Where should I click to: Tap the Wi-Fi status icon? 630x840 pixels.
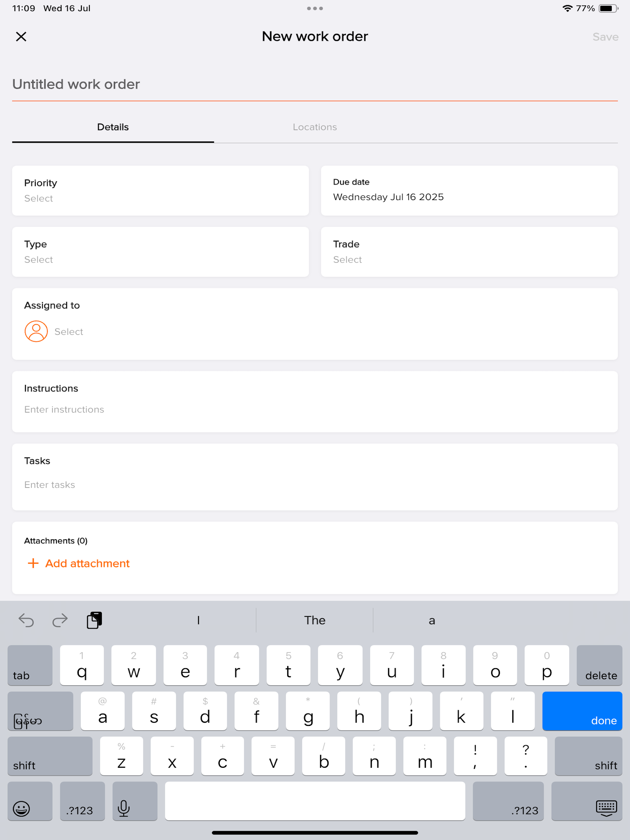pos(567,8)
